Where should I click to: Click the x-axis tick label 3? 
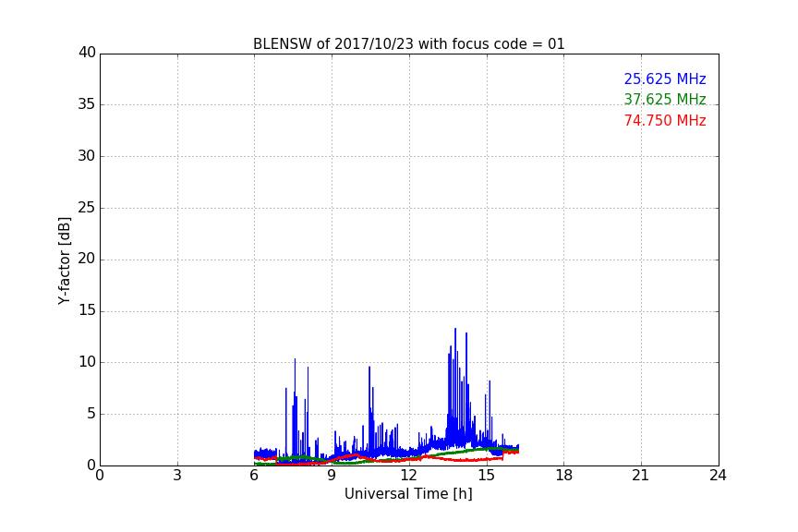pos(177,476)
